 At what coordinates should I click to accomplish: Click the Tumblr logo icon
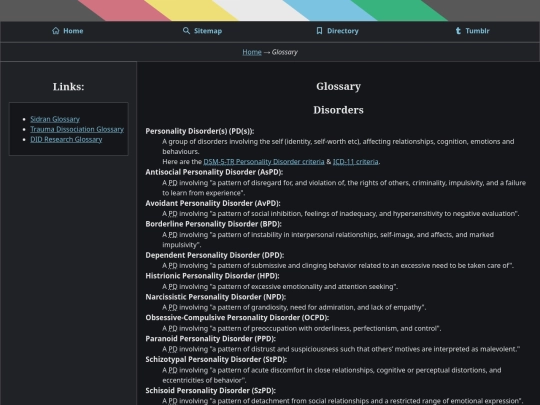click(458, 31)
